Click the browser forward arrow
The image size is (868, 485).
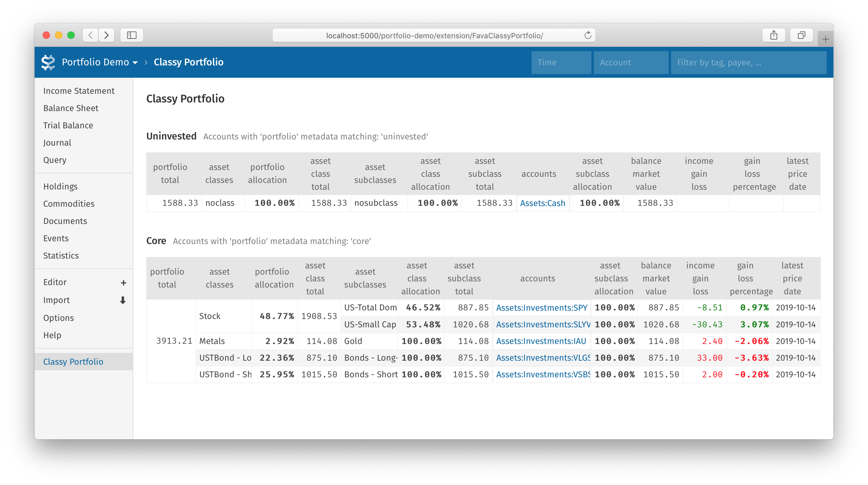coord(106,35)
